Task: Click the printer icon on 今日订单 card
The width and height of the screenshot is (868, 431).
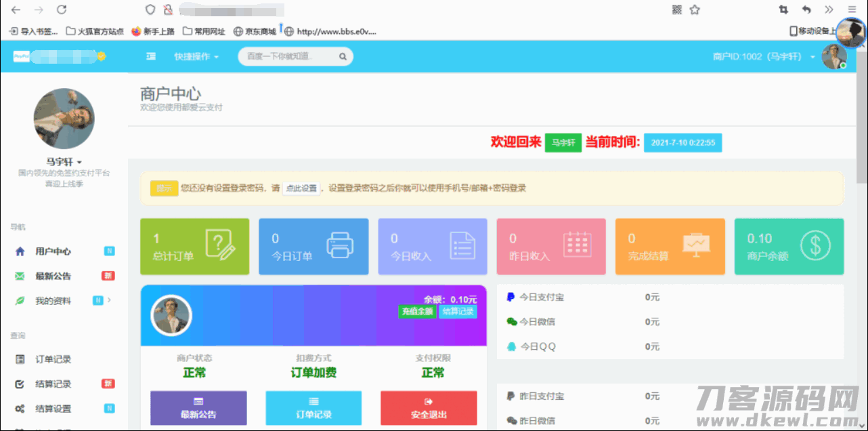Action: [340, 245]
